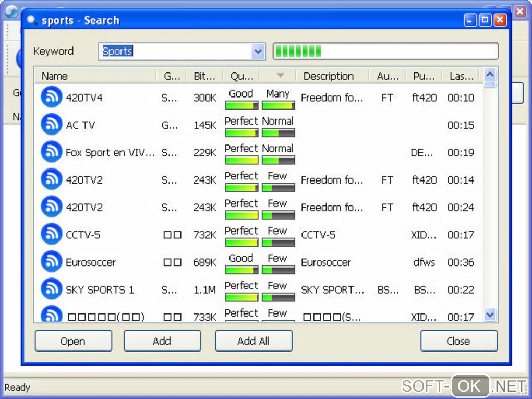The width and height of the screenshot is (532, 399).
Task: Select the 420TV4 channel name
Action: (x=84, y=98)
